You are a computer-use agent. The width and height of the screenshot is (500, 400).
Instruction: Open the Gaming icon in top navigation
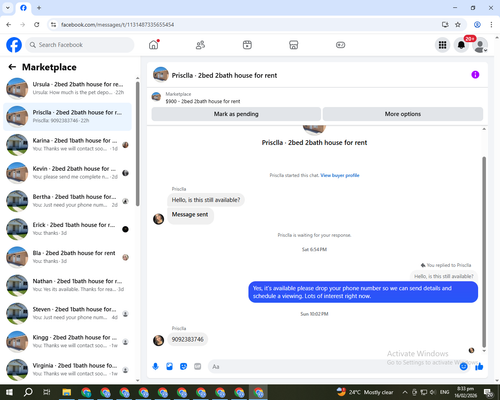point(340,45)
